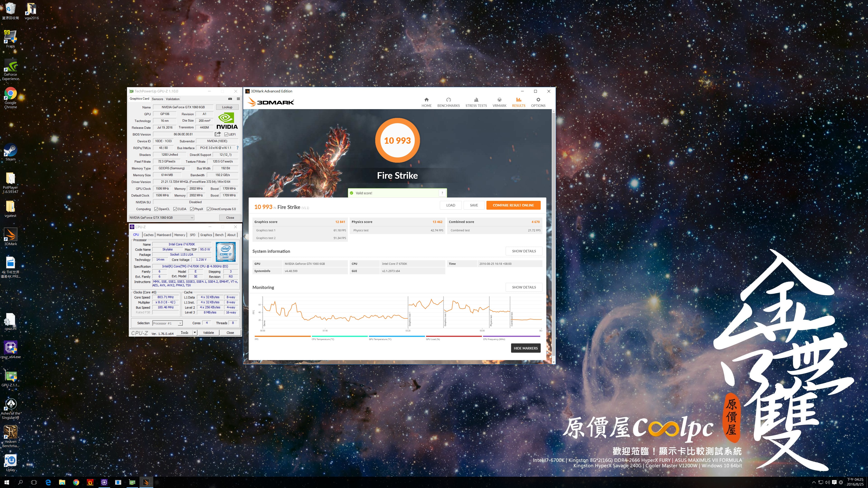Open Uplay desktop shortcut
Image resolution: width=868 pixels, height=488 pixels.
tap(10, 462)
